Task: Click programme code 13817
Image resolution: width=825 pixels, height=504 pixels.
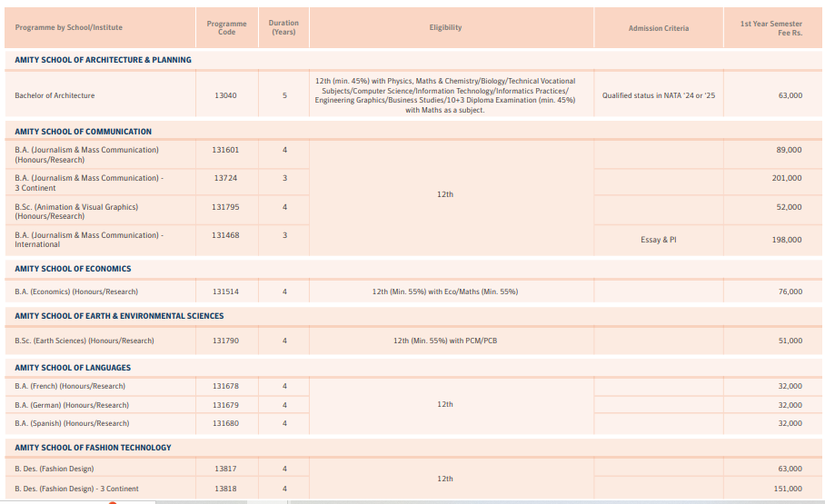Action: tap(225, 469)
